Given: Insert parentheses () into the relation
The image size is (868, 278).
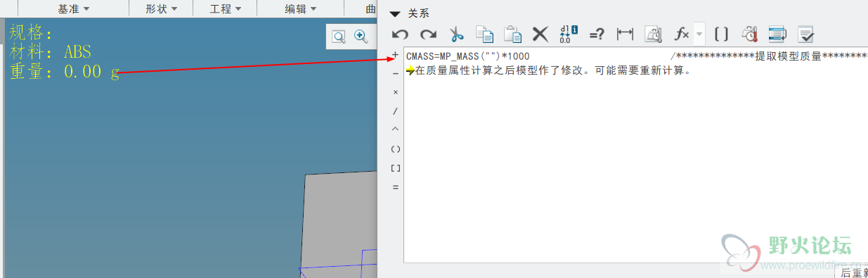Looking at the screenshot, I should [395, 149].
